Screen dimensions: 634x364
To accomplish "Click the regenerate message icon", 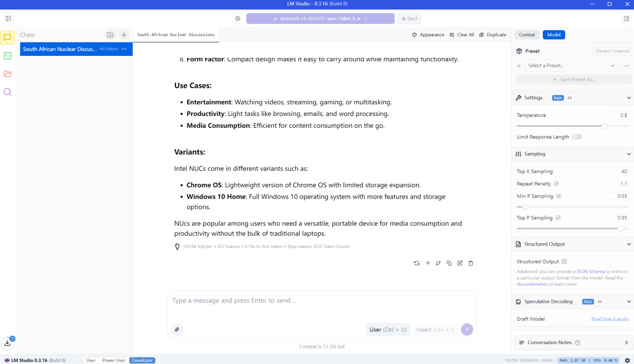I will 417,263.
